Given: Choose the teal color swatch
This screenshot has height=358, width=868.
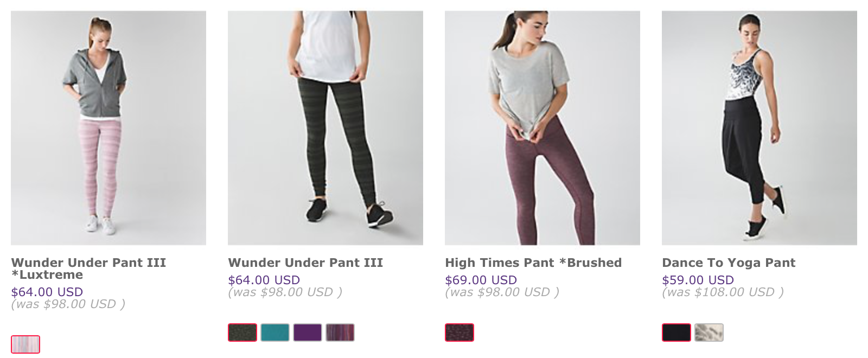Looking at the screenshot, I should [x=275, y=333].
